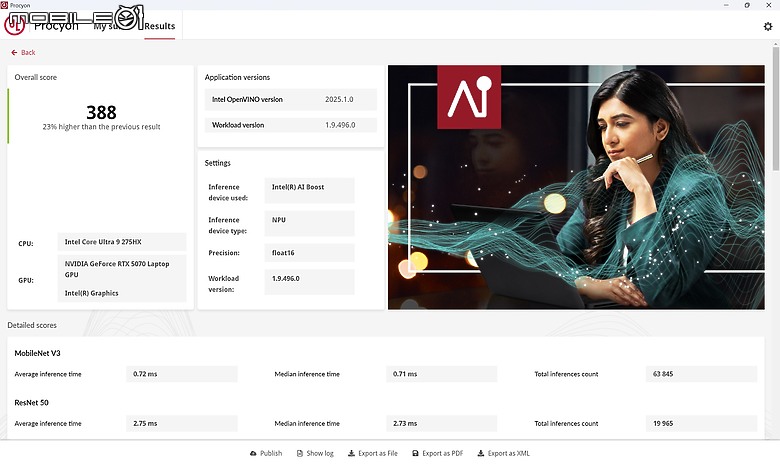The image size is (780, 466).
Task: Switch to the Results tab
Action: click(x=160, y=26)
